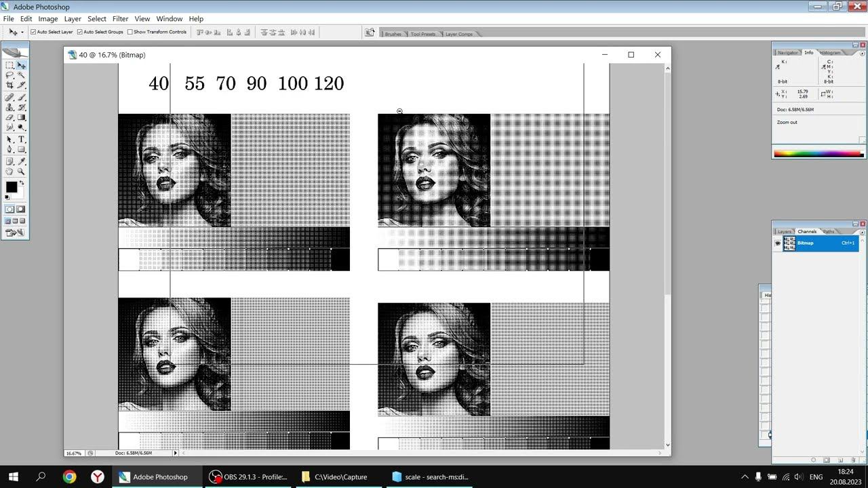868x488 pixels.
Task: Enable Show Transform Controls
Action: (130, 32)
